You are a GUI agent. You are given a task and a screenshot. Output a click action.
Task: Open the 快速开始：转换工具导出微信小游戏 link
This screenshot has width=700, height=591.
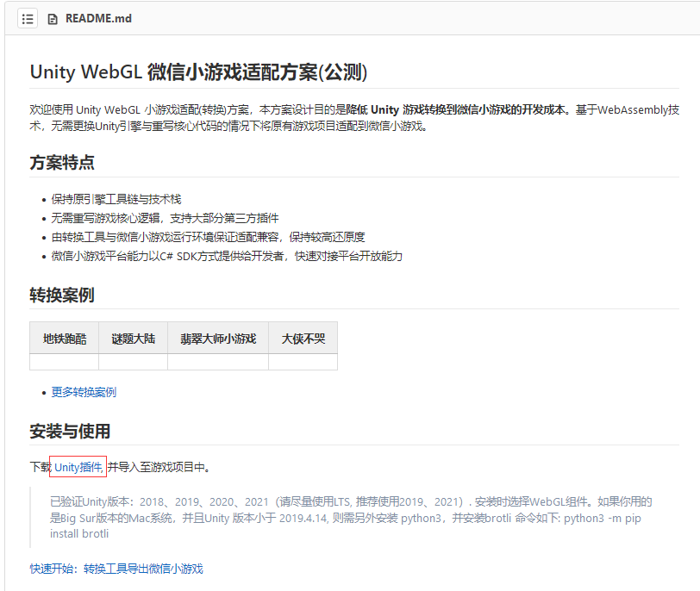click(116, 569)
